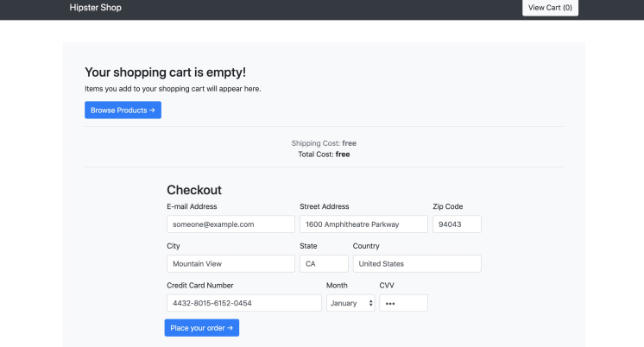Click the City field showing Mountain View

click(x=230, y=264)
